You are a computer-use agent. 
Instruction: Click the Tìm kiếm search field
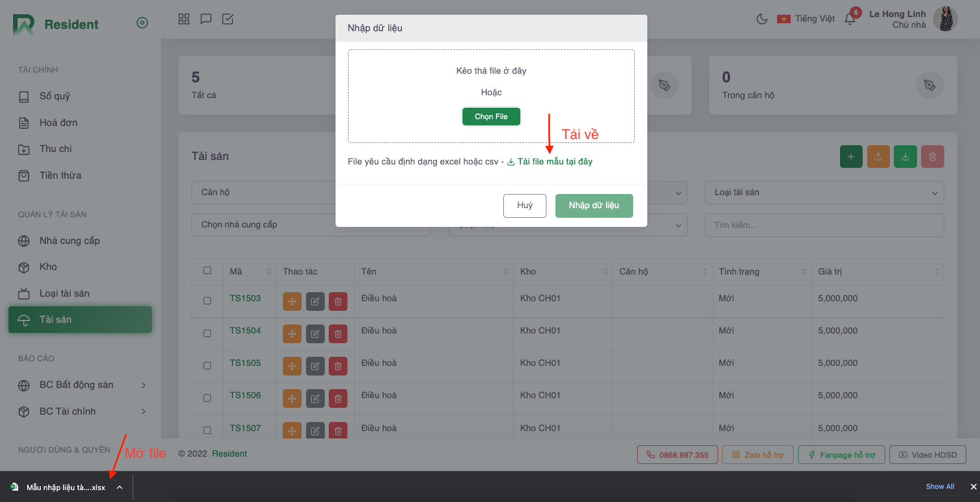(824, 225)
